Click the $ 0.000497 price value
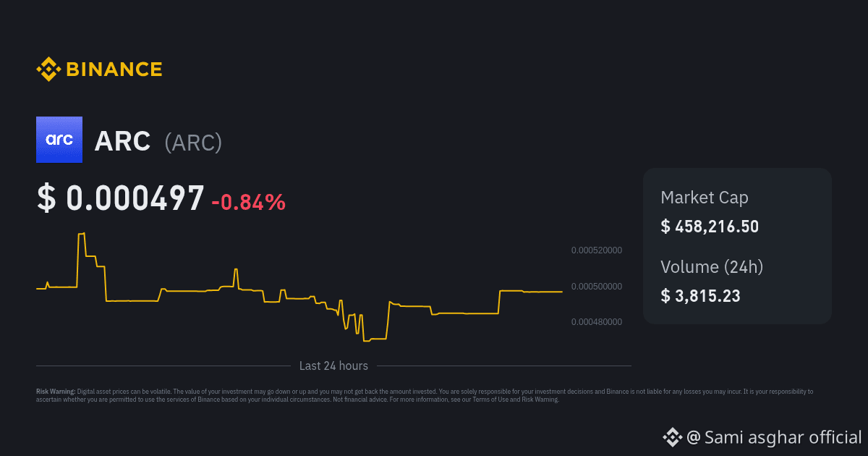The width and height of the screenshot is (868, 456). (121, 198)
